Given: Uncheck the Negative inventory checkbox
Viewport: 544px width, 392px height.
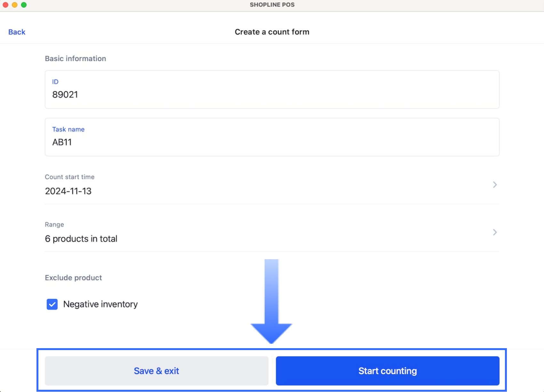Looking at the screenshot, I should [52, 304].
